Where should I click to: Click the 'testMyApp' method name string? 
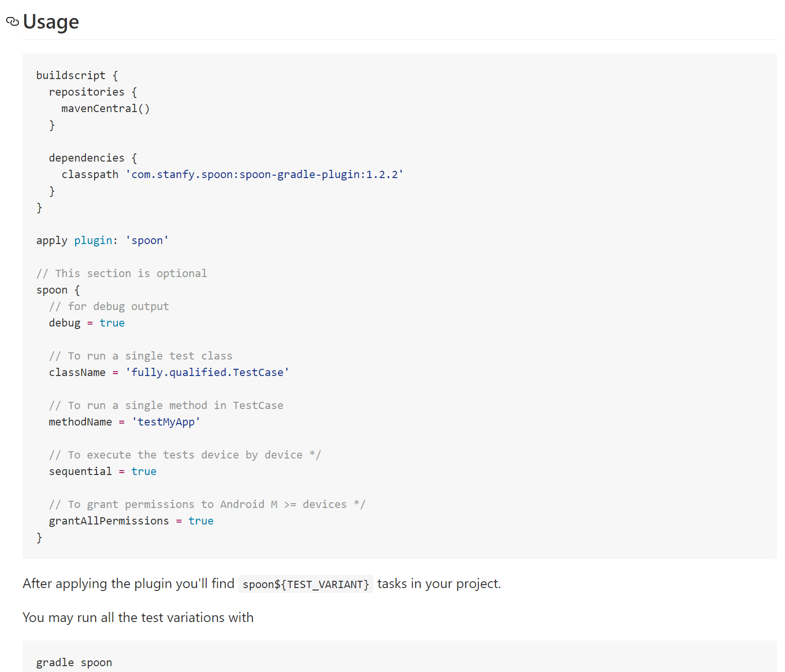tap(166, 422)
